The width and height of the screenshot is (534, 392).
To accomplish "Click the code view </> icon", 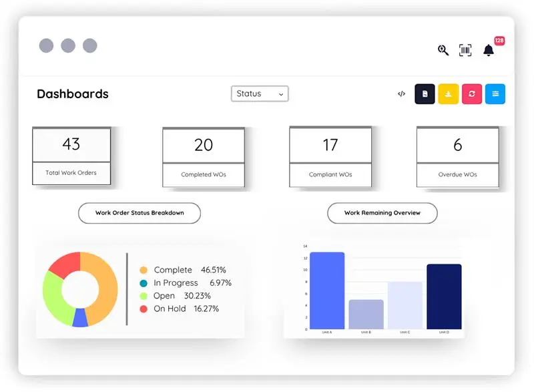I will point(401,93).
